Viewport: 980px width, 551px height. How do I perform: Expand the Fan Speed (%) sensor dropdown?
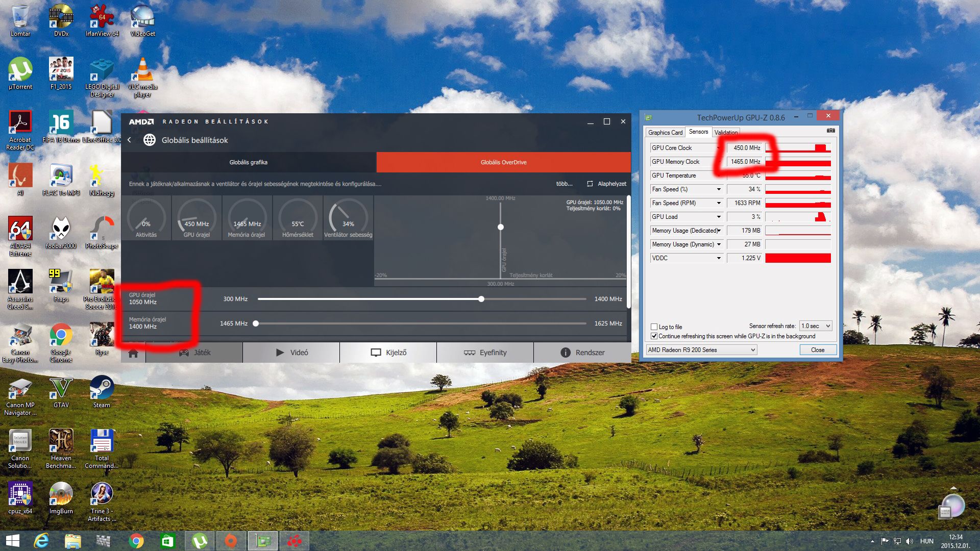tap(719, 189)
